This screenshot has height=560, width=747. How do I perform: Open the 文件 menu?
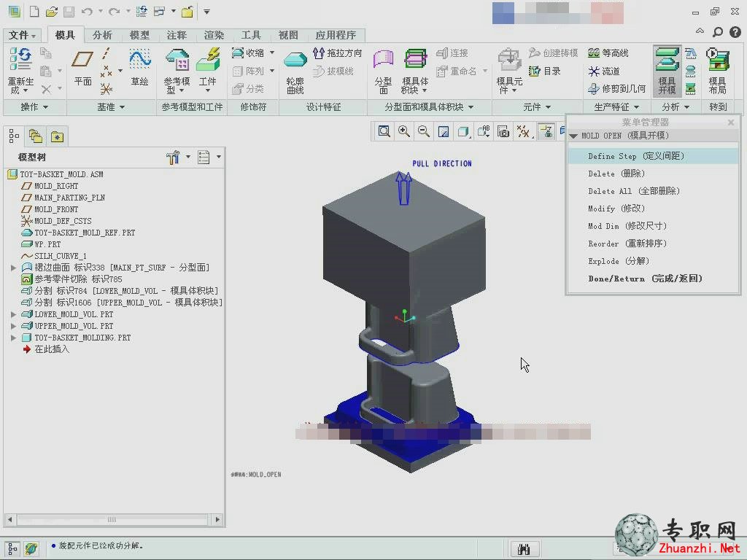(23, 35)
